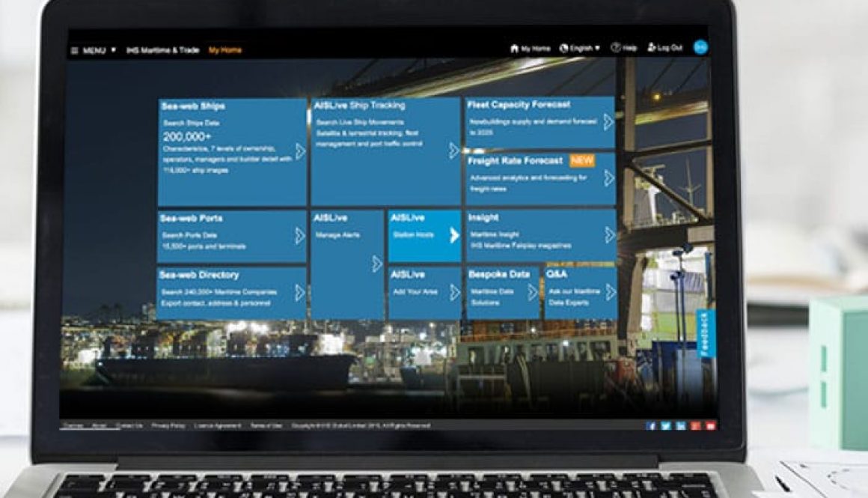
Task: Click the Search Live Ship Movements text
Action: point(361,122)
